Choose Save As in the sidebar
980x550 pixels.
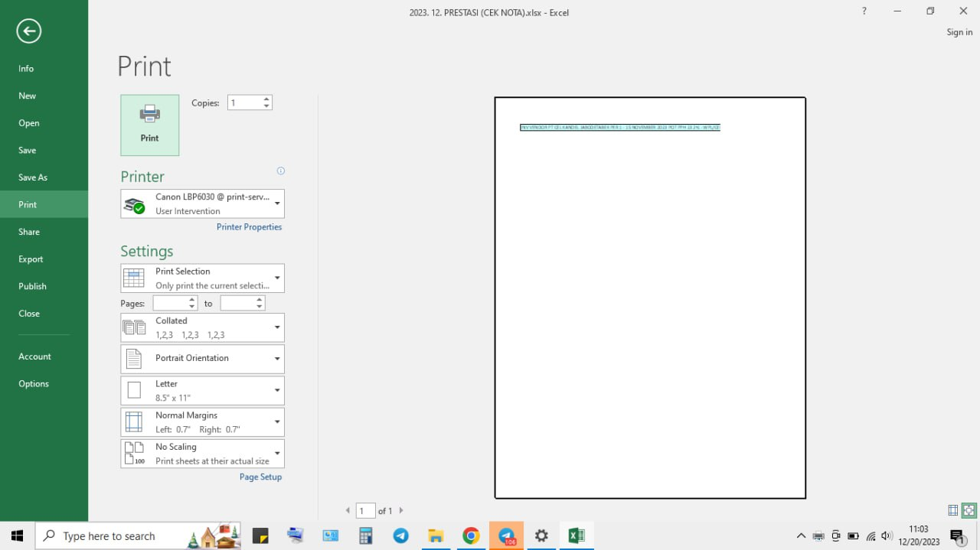pos(44,177)
